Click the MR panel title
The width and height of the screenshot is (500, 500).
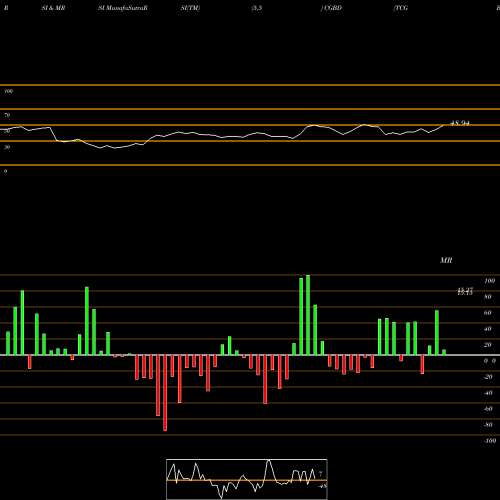[x=446, y=260]
